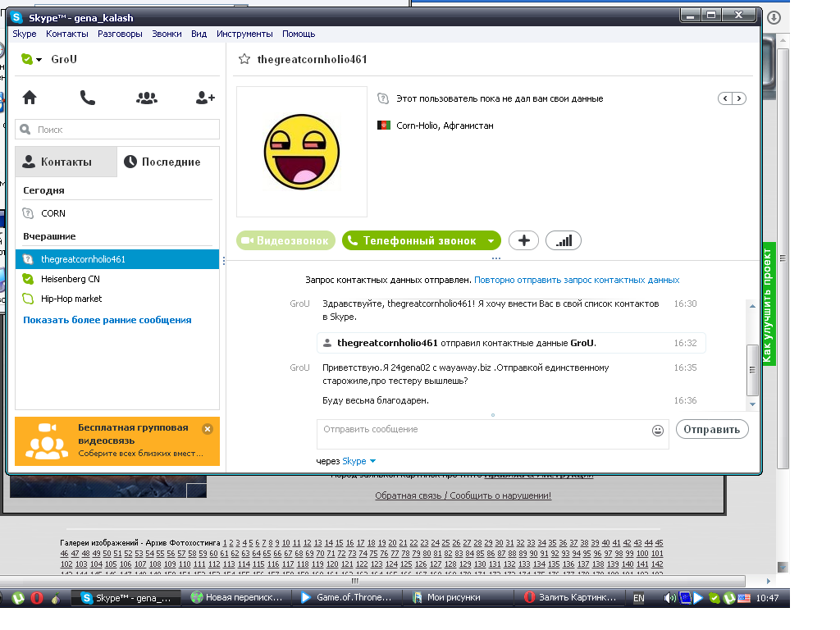The image size is (840, 630).
Task: Switch to the Skype taskbar button
Action: (126, 597)
